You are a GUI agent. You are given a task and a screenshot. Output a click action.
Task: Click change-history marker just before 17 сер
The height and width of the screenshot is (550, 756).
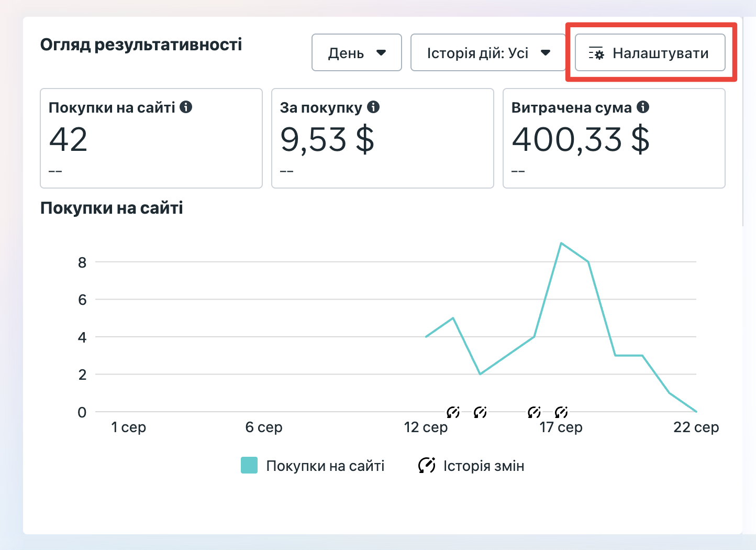click(x=534, y=412)
